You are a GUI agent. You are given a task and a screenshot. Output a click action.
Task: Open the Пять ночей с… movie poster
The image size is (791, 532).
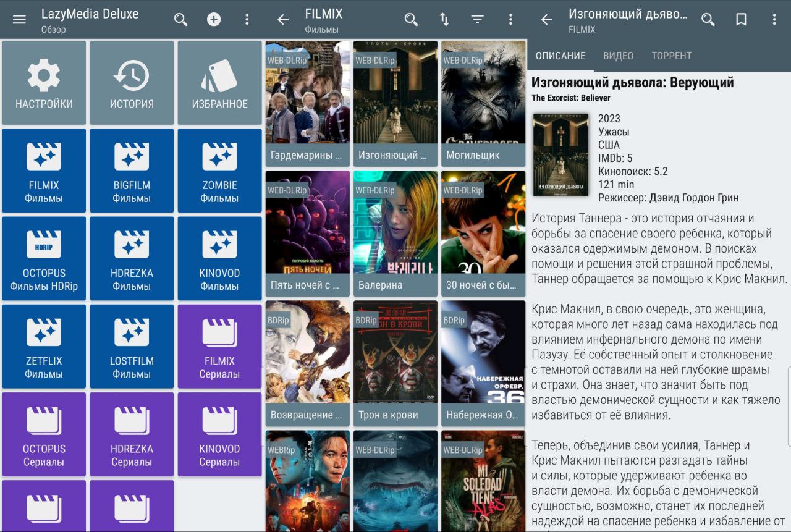308,234
